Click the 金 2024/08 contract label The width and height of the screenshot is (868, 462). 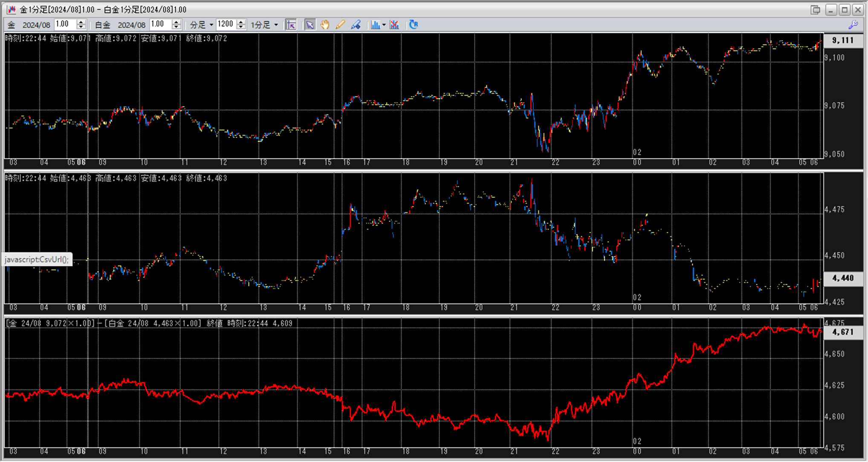[x=36, y=25]
